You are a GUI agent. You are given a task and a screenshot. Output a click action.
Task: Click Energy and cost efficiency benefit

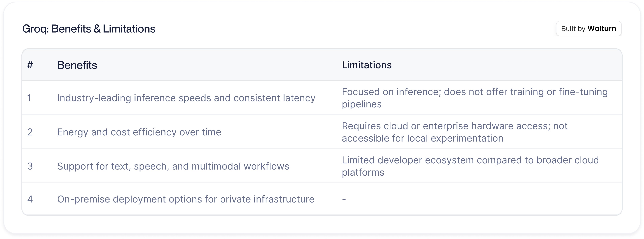139,132
